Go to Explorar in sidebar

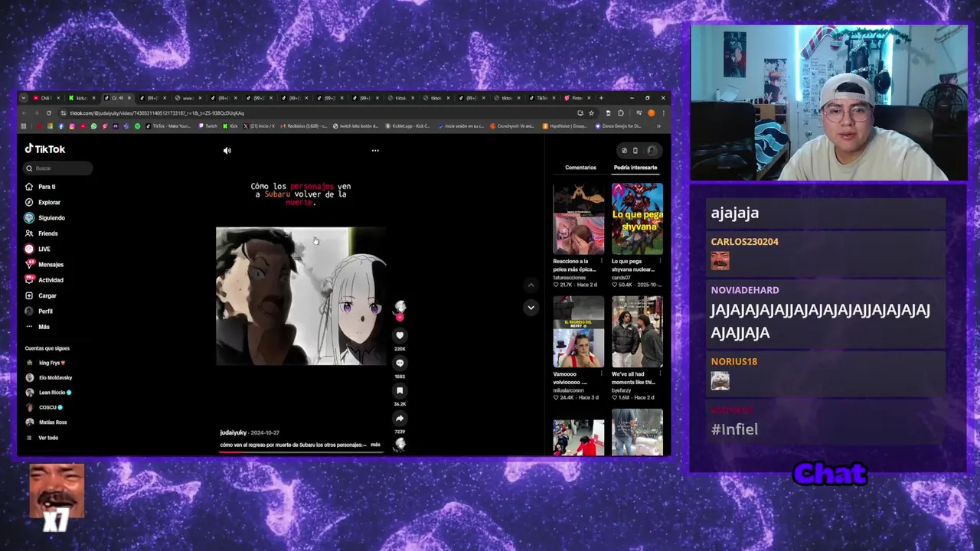pyautogui.click(x=43, y=202)
